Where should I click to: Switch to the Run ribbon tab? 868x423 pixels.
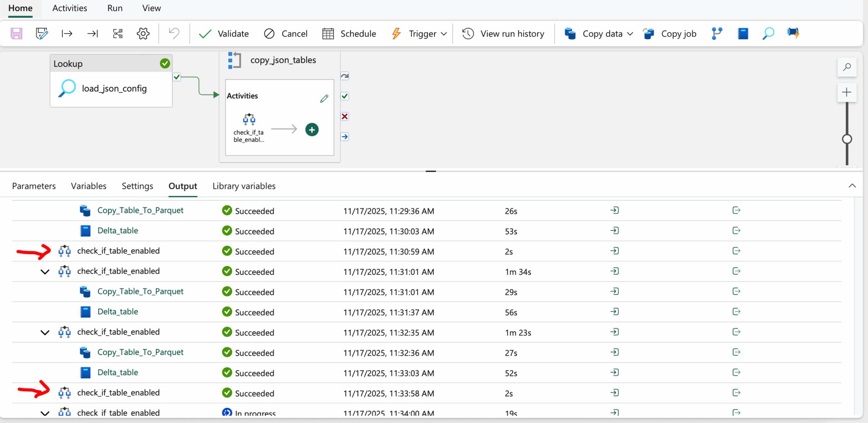(115, 8)
